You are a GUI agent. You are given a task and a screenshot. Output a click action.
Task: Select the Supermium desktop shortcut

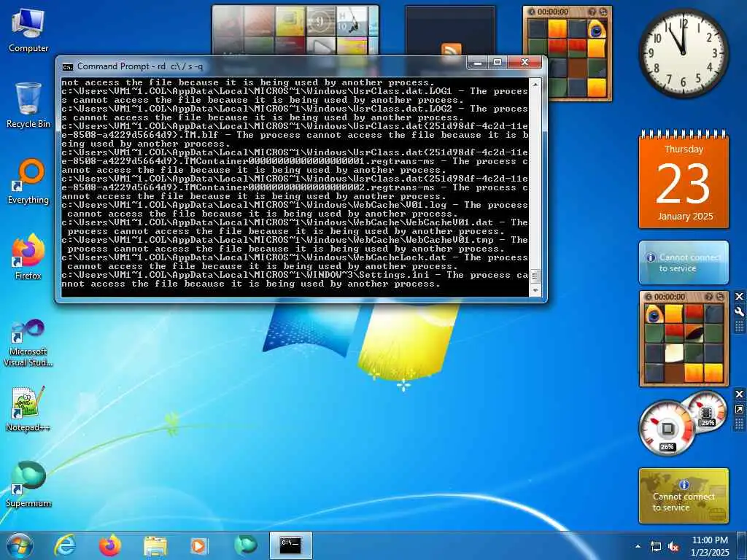tap(28, 484)
